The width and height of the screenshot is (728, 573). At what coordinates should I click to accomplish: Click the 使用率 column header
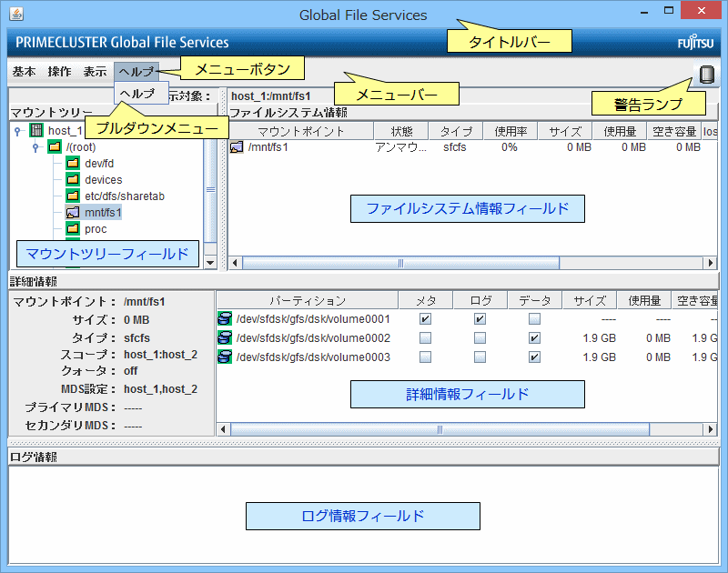511,131
